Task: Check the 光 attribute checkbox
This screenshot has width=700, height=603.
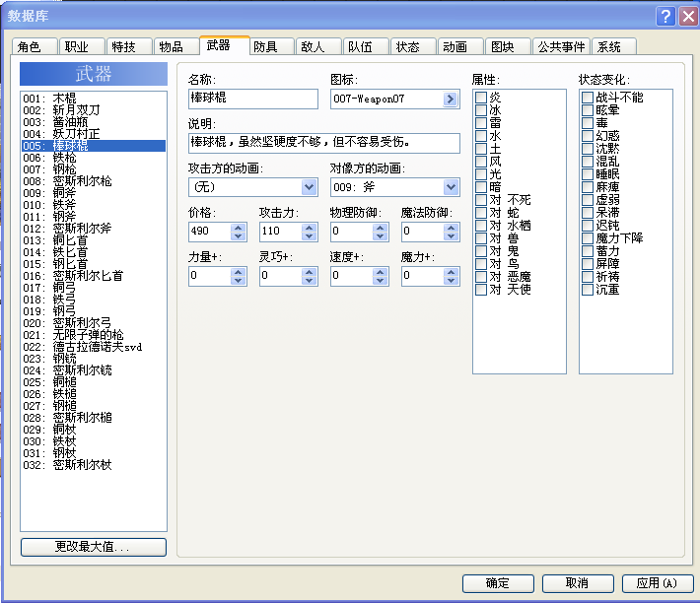Action: pos(481,174)
